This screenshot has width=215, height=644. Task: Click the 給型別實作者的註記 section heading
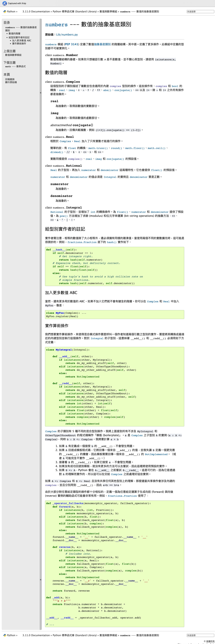(65, 229)
